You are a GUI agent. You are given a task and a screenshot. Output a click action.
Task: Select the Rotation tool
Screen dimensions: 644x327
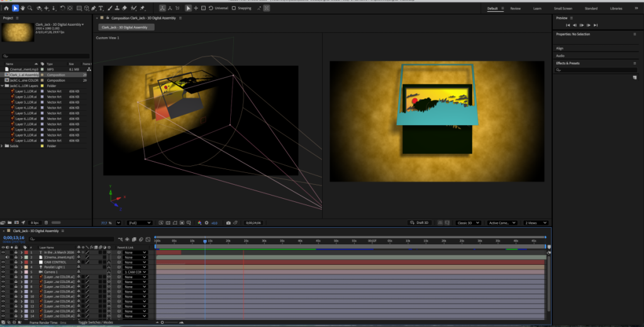(x=62, y=8)
